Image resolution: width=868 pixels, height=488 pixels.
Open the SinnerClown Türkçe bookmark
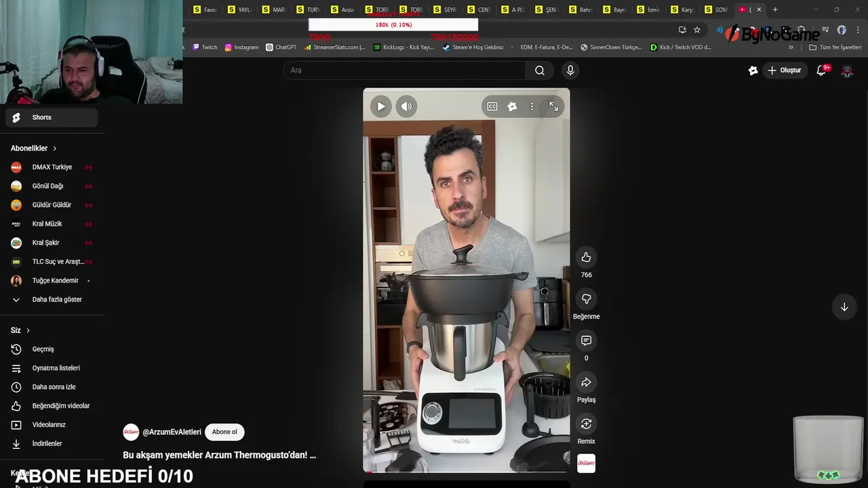[611, 47]
